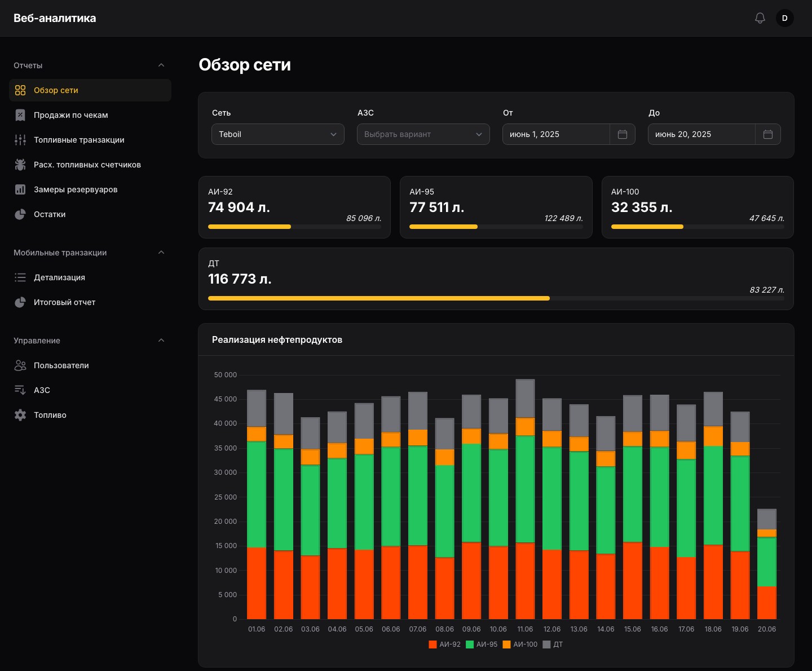812x671 pixels.
Task: Open Продажи по чекам report
Action: coord(90,115)
